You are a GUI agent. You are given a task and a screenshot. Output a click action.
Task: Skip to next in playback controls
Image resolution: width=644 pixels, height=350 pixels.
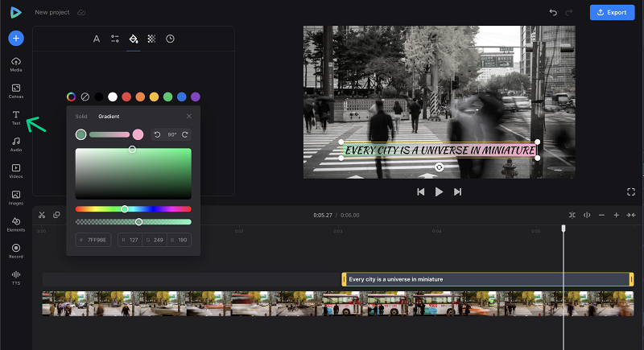pos(457,192)
